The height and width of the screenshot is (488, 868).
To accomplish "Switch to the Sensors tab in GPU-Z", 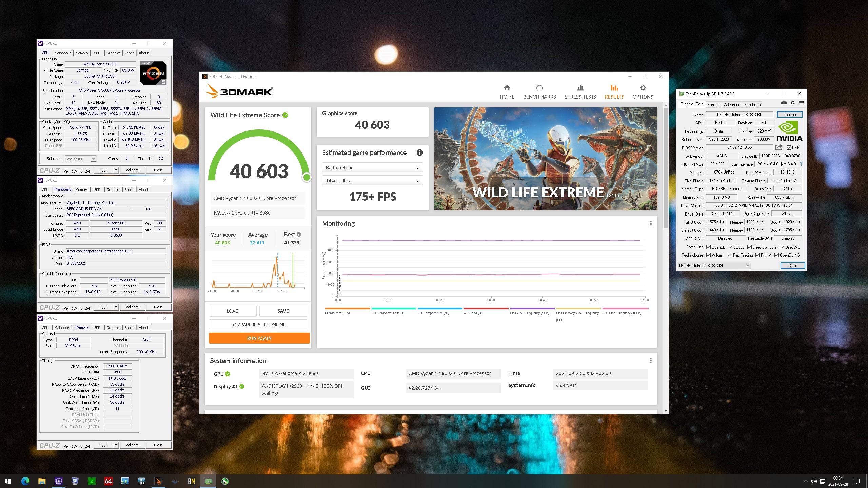I will point(714,104).
